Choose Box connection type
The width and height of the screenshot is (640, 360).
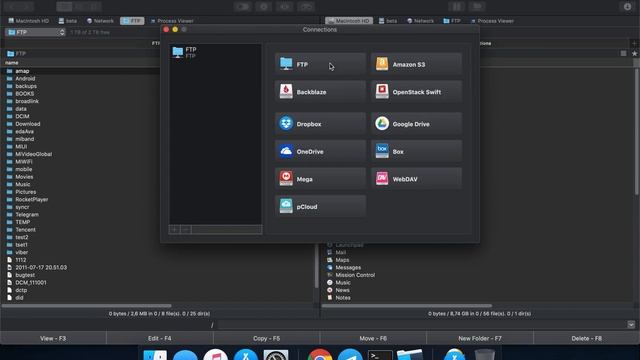point(416,151)
